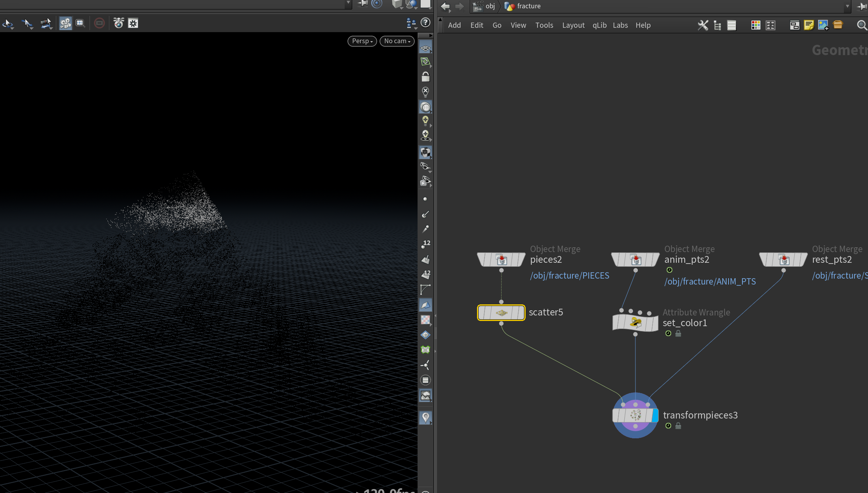
Task: Toggle the reference plane grid display icon
Action: [425, 48]
